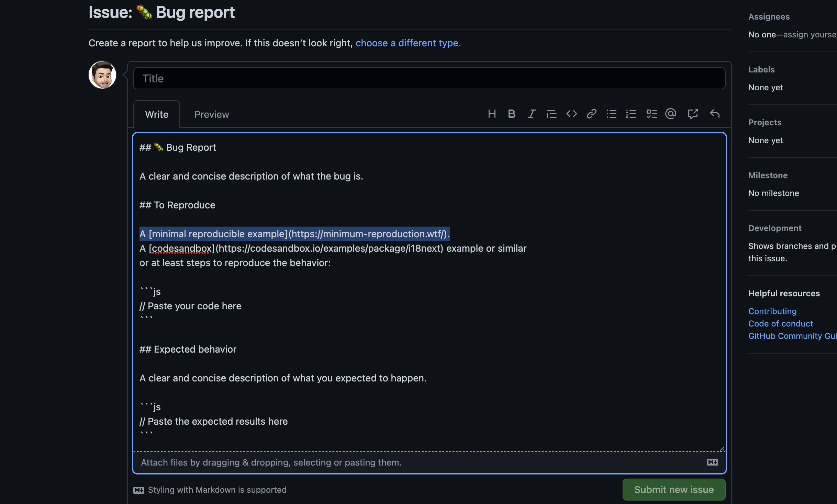Select the Write tab
The width and height of the screenshot is (837, 504).
[x=157, y=115]
